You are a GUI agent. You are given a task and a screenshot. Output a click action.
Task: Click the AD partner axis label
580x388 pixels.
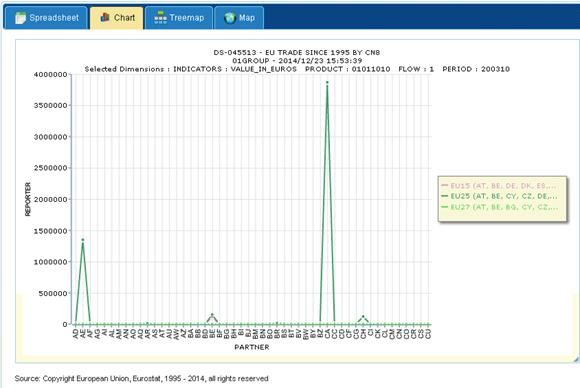pyautogui.click(x=76, y=334)
